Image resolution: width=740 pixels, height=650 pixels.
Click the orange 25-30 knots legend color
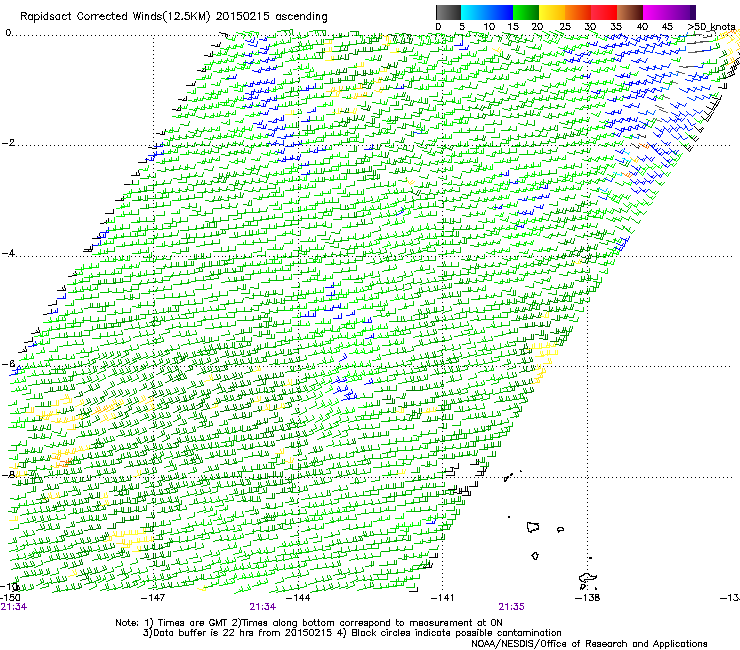tap(578, 12)
